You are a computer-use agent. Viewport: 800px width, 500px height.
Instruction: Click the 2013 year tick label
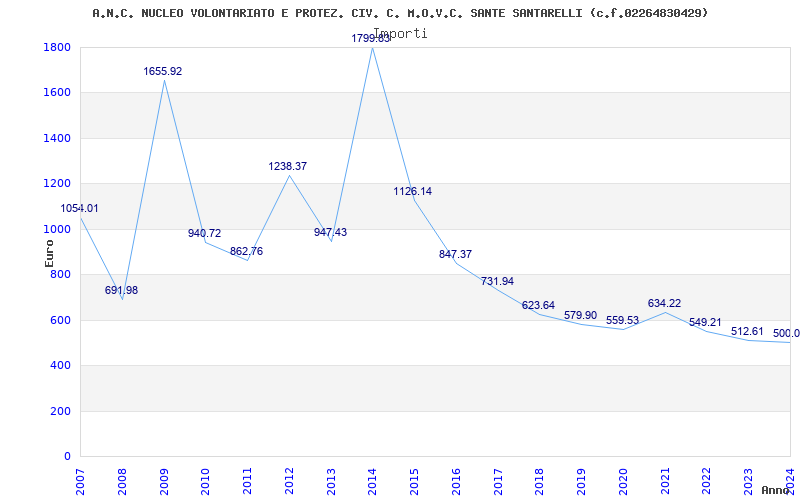(x=331, y=482)
